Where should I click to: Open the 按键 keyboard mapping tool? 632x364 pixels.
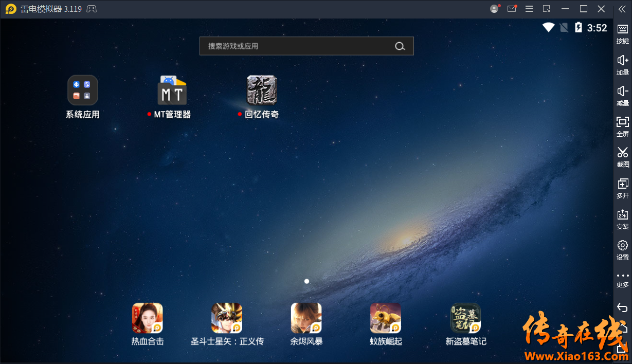pos(623,33)
